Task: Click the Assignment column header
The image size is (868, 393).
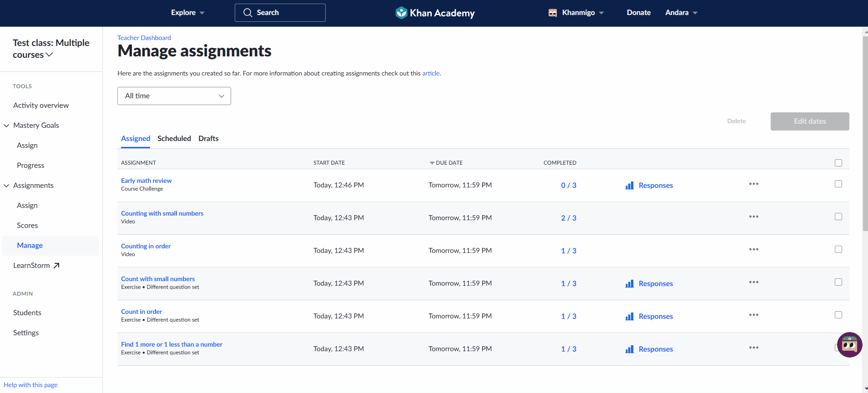Action: [x=138, y=163]
